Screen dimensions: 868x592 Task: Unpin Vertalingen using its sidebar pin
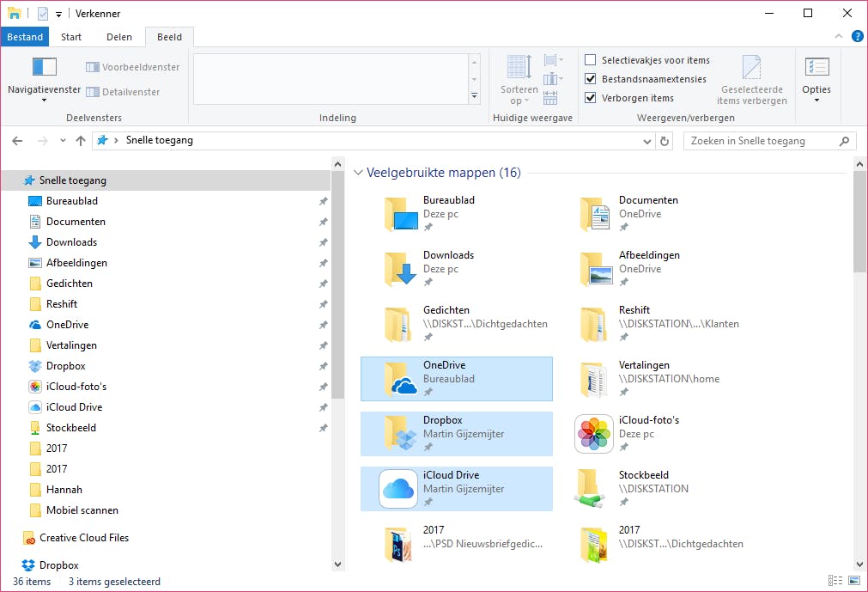click(324, 345)
